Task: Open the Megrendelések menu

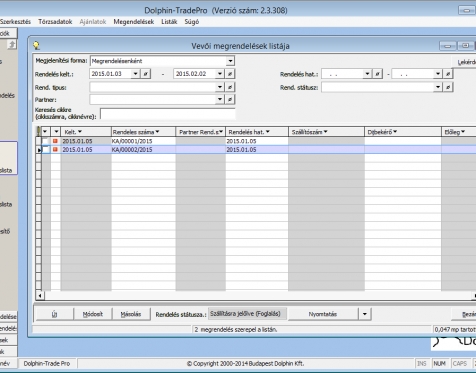Action: (x=134, y=22)
